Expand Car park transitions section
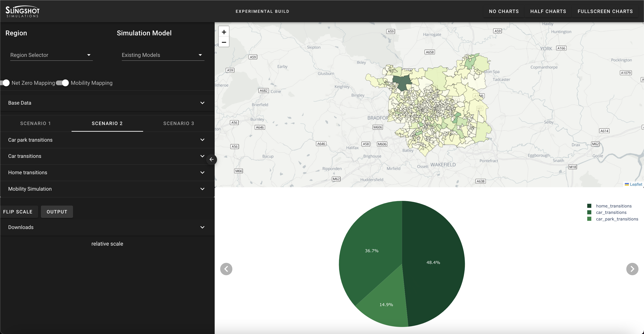The image size is (644, 334). [x=107, y=140]
